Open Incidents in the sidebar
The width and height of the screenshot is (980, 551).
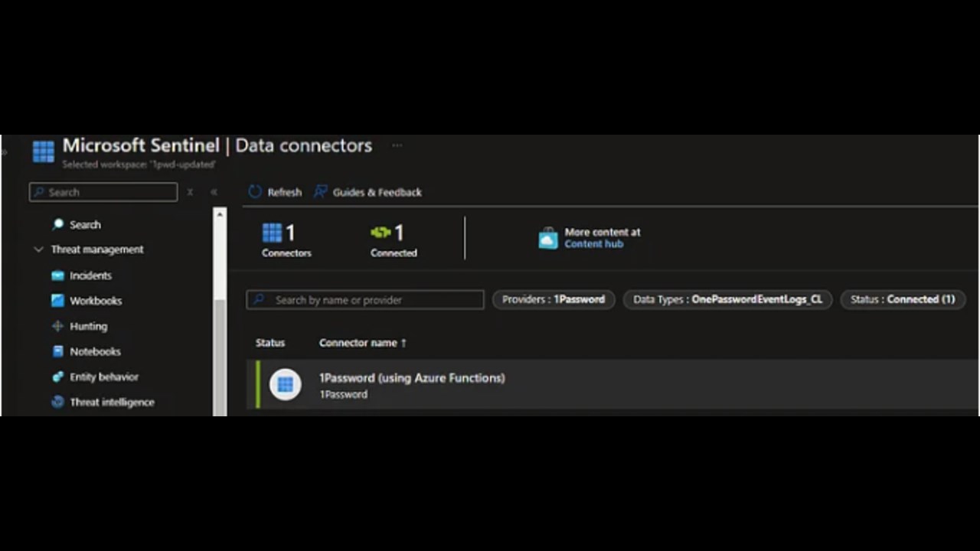[90, 275]
